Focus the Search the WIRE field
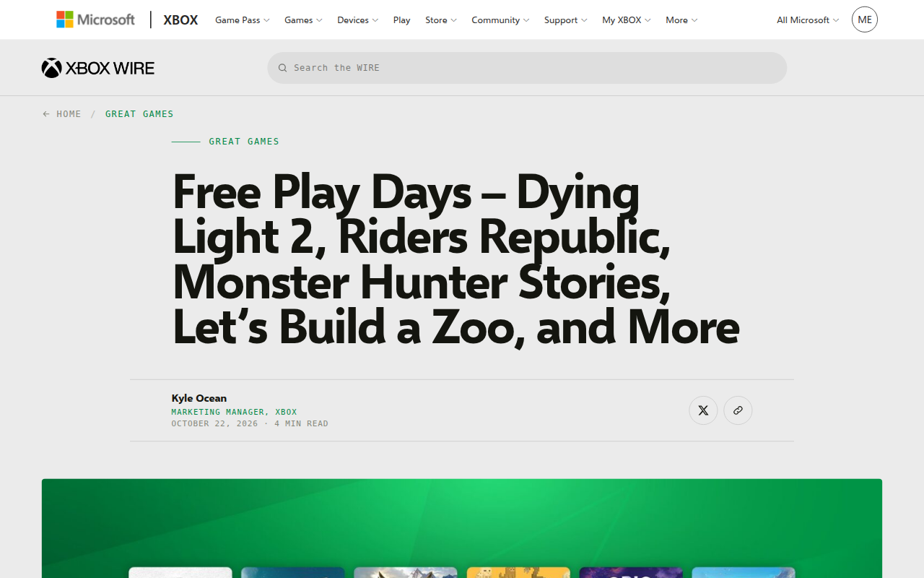The height and width of the screenshot is (578, 924). coord(527,68)
